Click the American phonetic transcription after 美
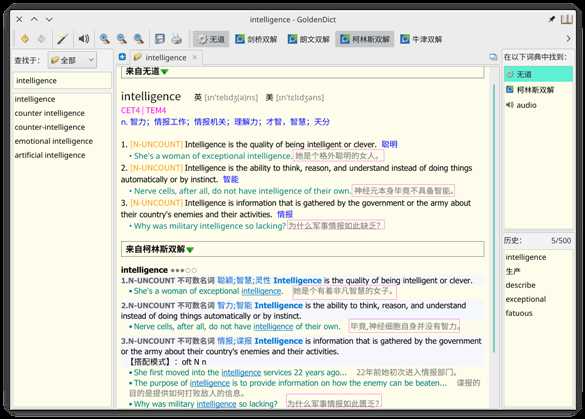Viewport: 585px width, 419px height. point(300,98)
